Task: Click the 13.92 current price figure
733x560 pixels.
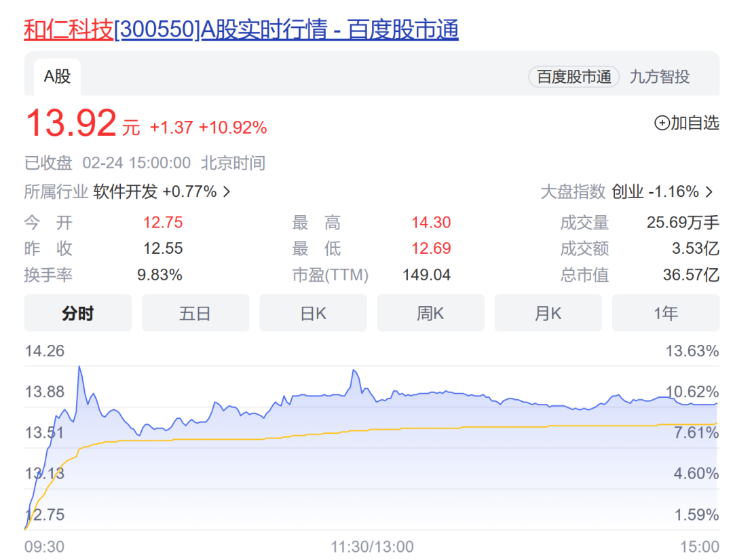Action: 71,124
